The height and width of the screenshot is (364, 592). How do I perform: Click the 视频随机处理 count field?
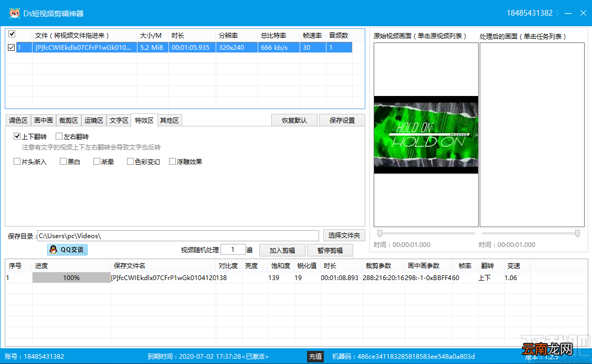(232, 250)
